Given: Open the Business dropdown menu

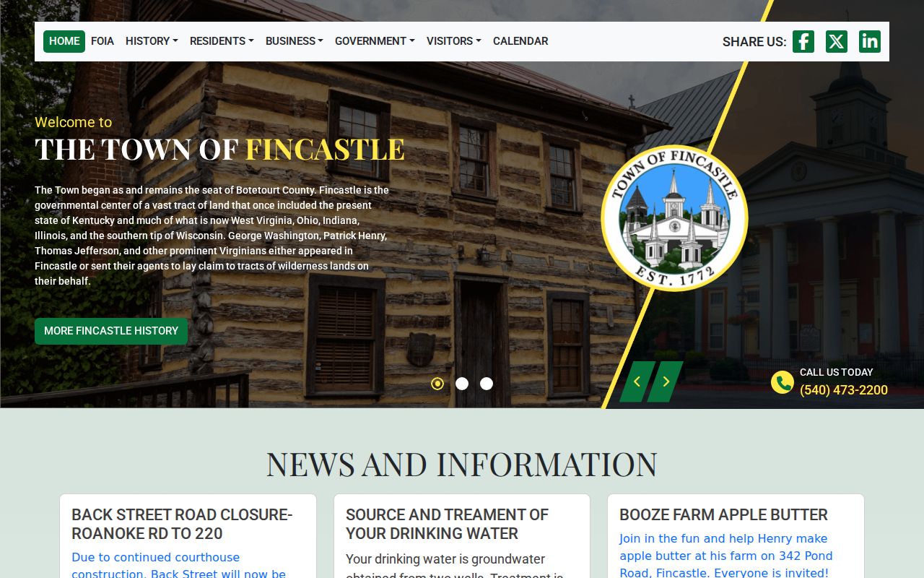Looking at the screenshot, I should (295, 41).
